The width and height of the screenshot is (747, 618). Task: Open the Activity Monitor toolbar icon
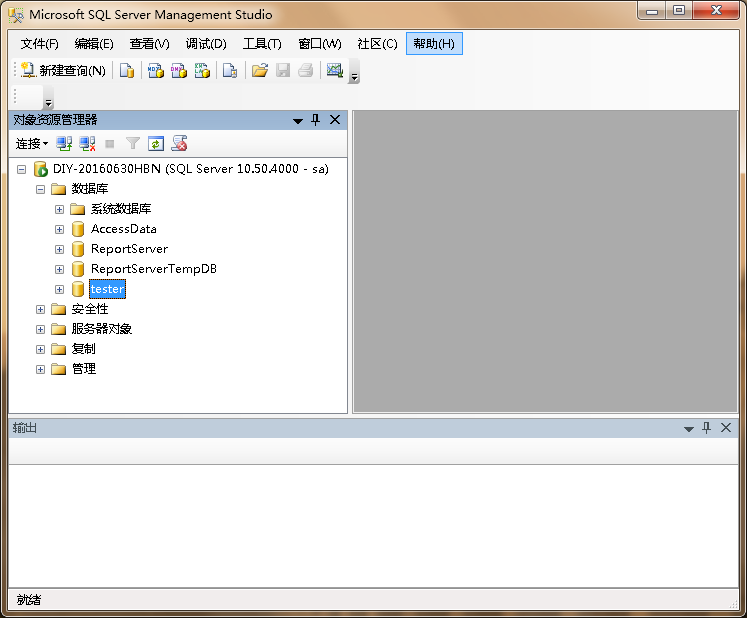coord(334,70)
